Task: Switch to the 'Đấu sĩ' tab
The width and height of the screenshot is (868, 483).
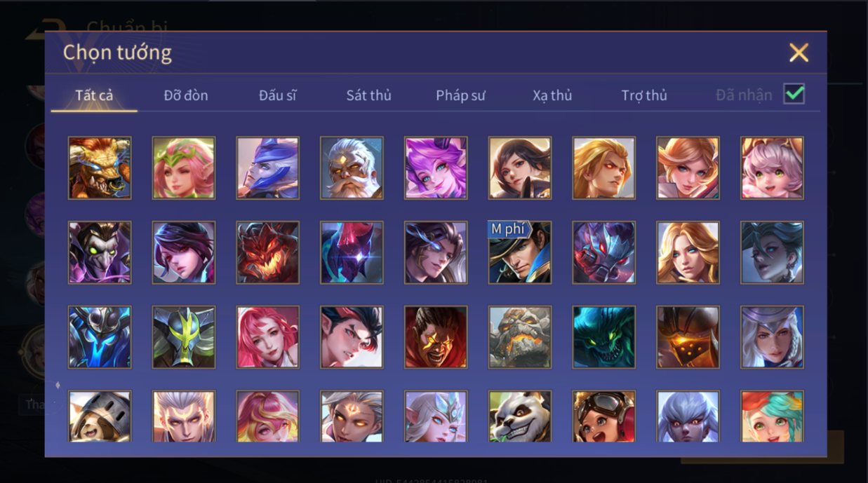Action: (x=277, y=95)
